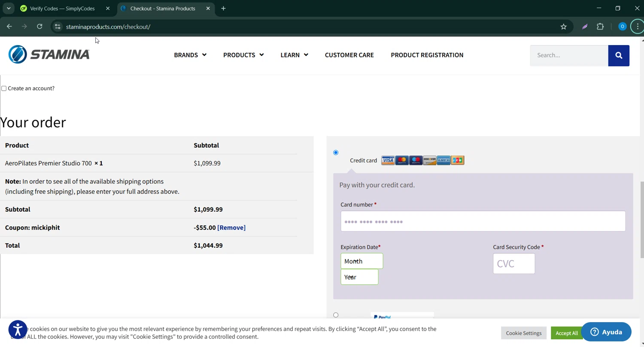Open Customer Care page
This screenshot has height=347, width=644.
coord(349,55)
